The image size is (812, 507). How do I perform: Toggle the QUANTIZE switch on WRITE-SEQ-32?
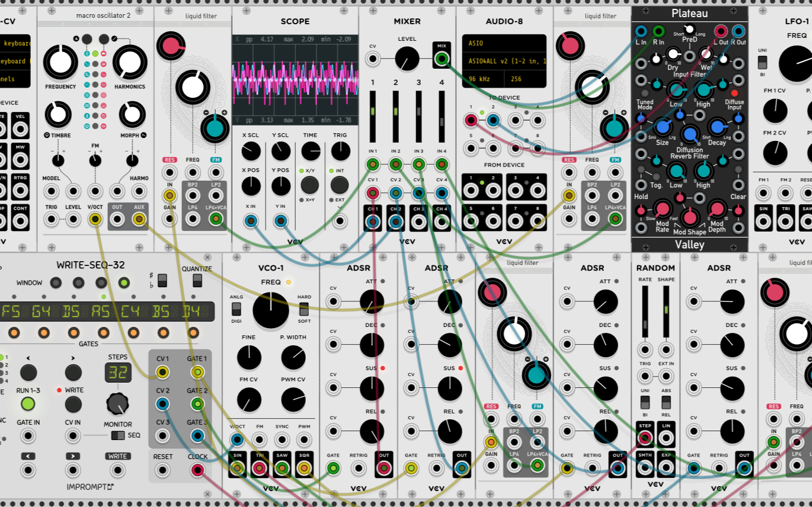coord(197,280)
